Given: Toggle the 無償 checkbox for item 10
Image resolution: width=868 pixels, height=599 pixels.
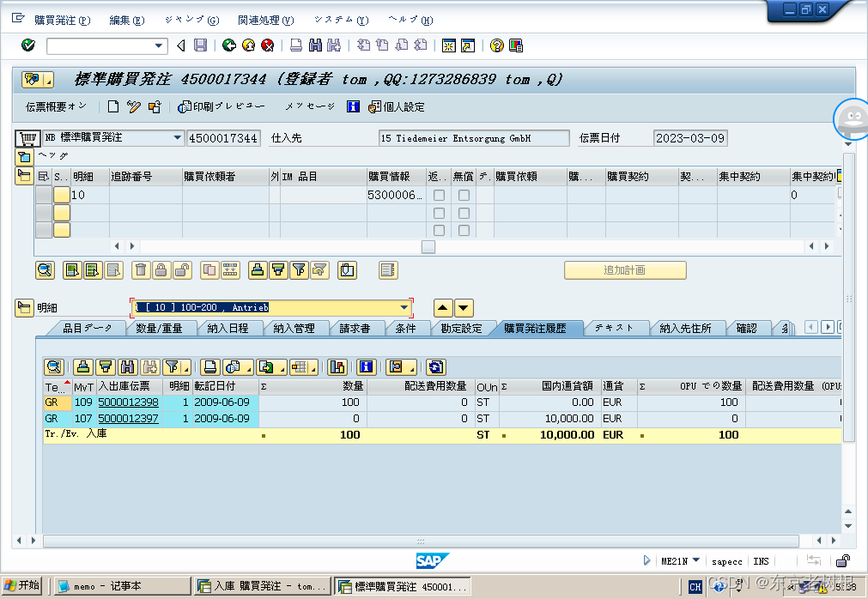Looking at the screenshot, I should [464, 196].
